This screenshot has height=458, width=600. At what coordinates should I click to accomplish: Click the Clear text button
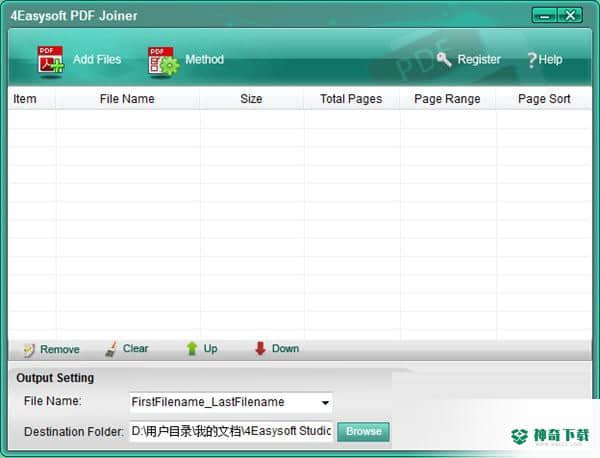coord(135,349)
